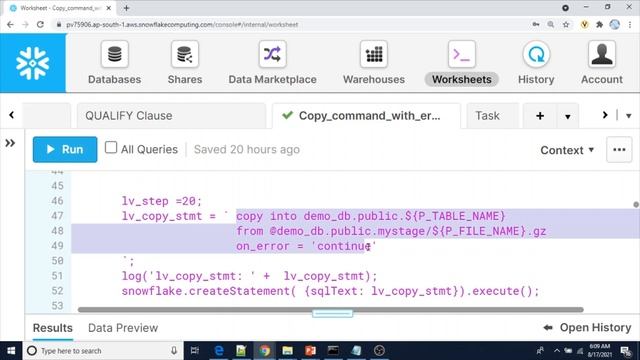Open the dropdown next to new worksheet

(x=567, y=116)
